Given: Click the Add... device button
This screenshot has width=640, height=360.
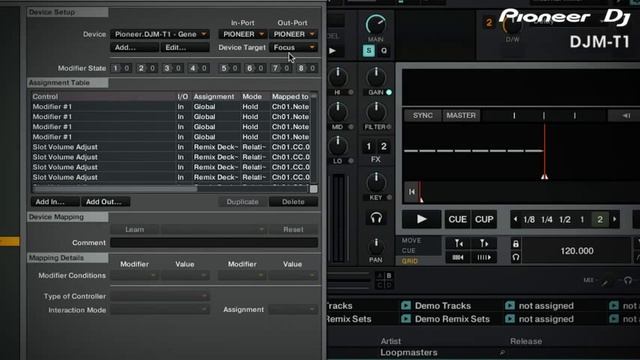Looking at the screenshot, I should pos(135,48).
